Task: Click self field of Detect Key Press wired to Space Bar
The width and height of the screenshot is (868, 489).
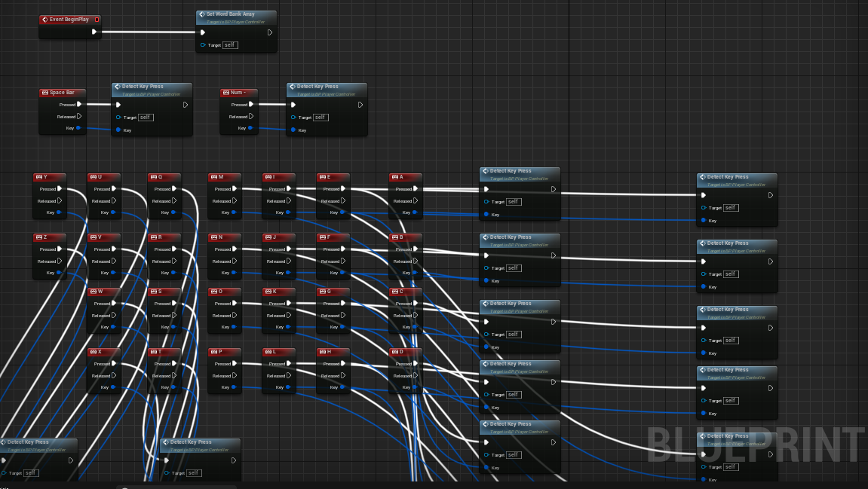Action: coord(146,118)
